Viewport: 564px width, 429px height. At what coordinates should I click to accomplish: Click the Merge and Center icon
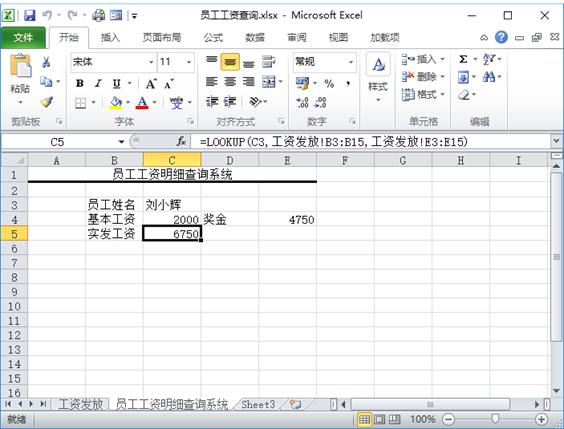click(x=268, y=82)
